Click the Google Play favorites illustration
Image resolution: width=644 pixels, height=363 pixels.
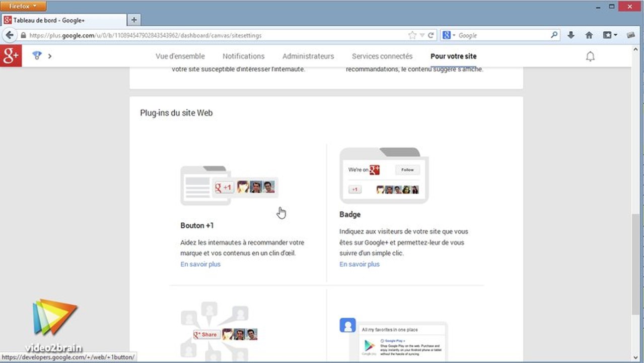pos(393,339)
